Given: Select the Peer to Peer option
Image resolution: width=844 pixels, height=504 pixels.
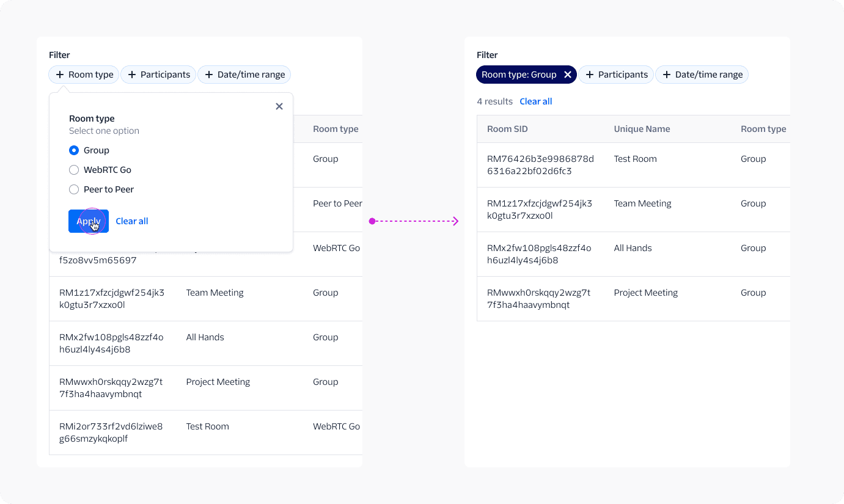Looking at the screenshot, I should (73, 189).
